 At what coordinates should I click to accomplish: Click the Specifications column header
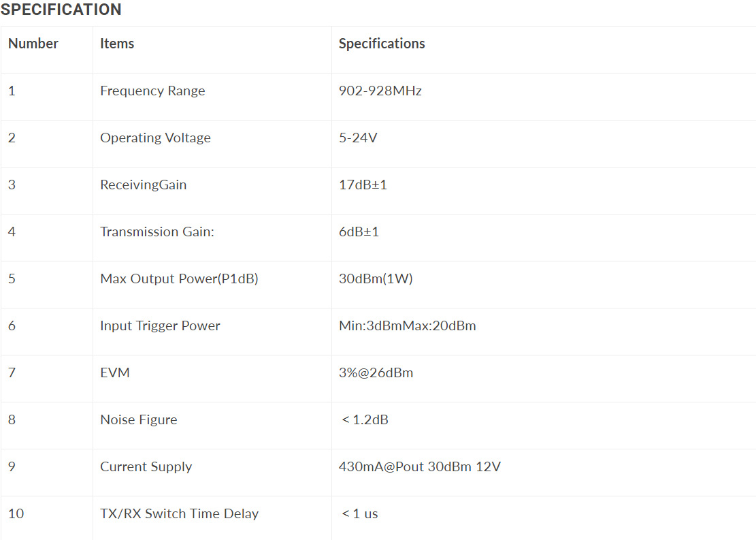pos(382,44)
